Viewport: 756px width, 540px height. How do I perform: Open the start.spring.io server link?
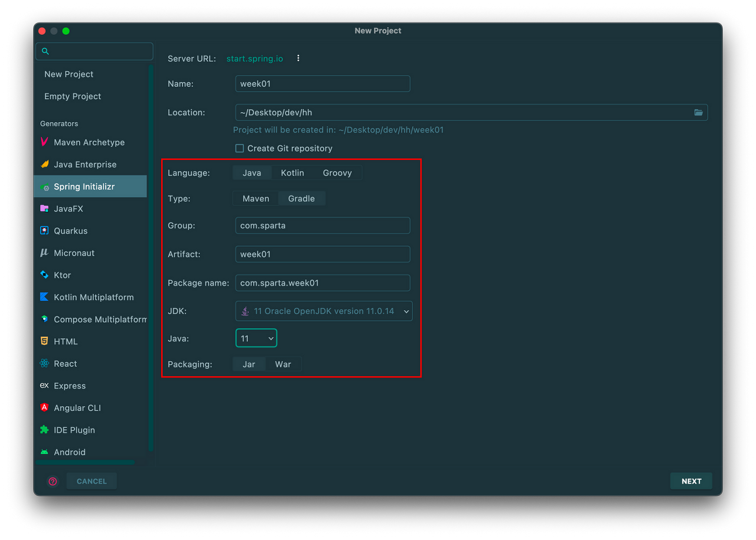(255, 58)
